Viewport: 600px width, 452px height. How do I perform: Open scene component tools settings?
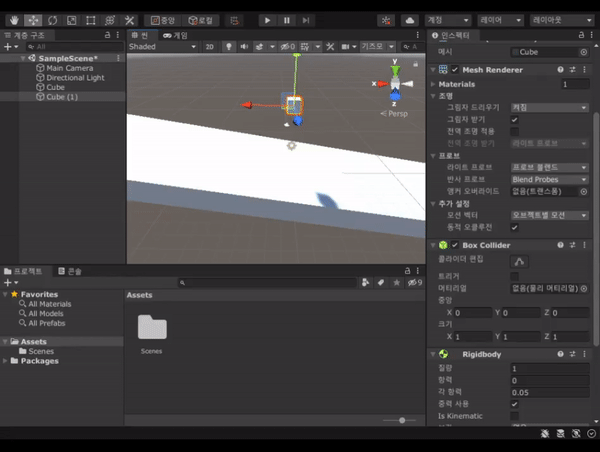330,47
